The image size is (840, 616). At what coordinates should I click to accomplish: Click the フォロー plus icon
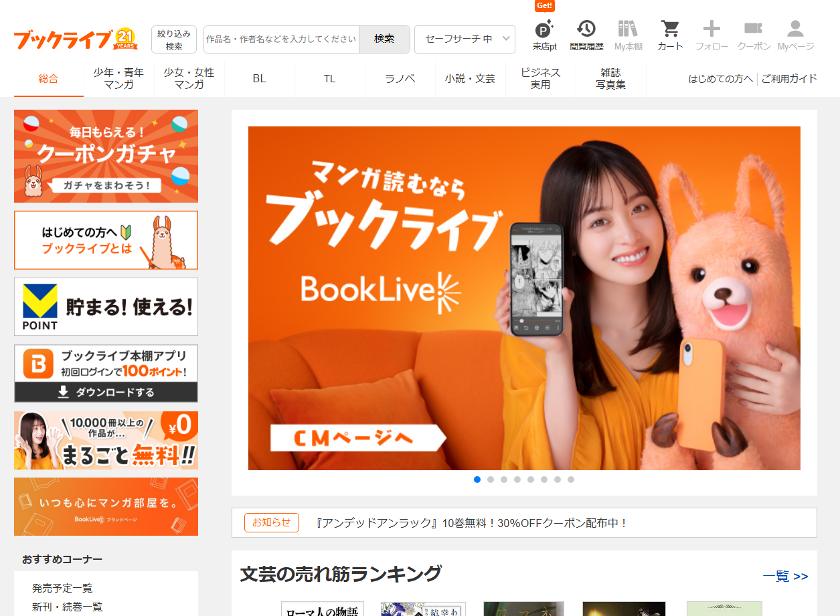click(x=711, y=35)
